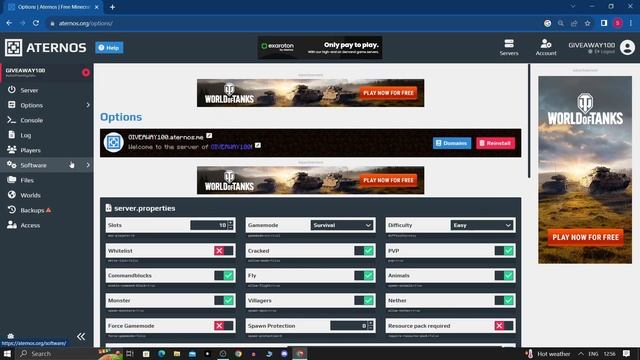Viewport: 640px width, 360px height.
Task: Click the red Reinstall button
Action: pyautogui.click(x=496, y=143)
